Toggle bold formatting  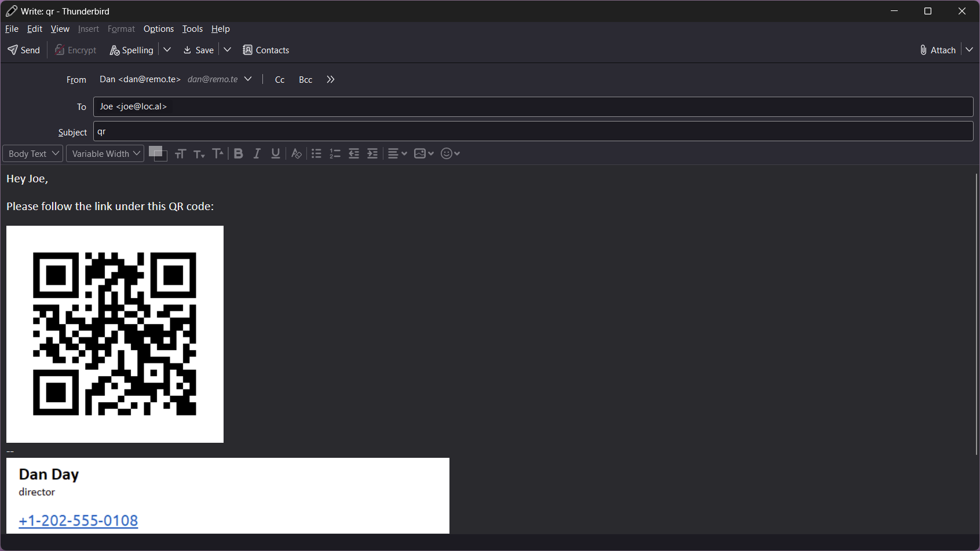(x=239, y=153)
